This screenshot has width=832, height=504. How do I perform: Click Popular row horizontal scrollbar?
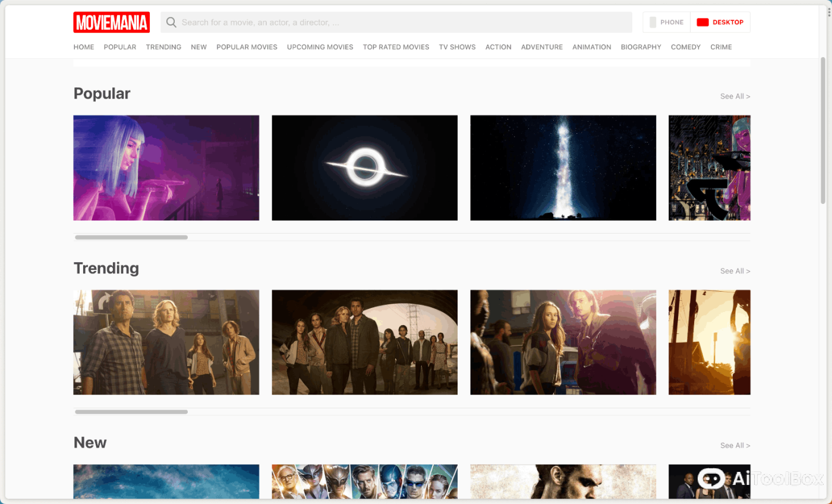(131, 237)
